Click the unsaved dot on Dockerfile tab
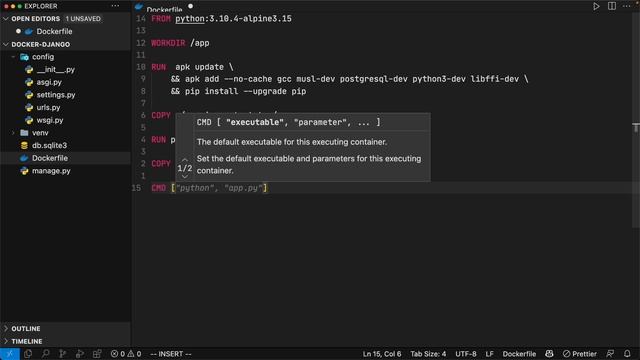This screenshot has height=360, width=640. point(191,6)
